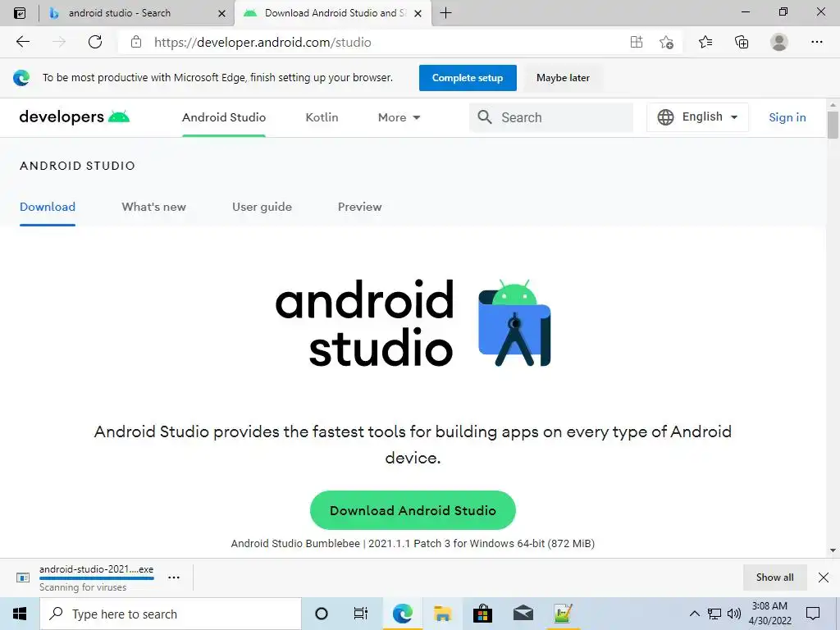Show hidden system tray icons

click(x=694, y=614)
